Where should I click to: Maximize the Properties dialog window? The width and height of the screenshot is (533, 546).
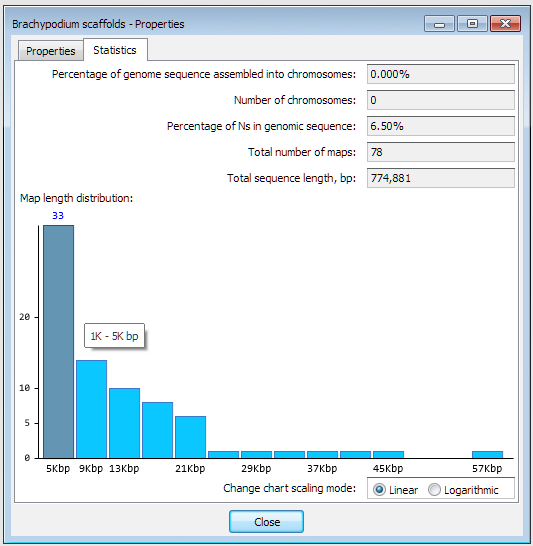(x=472, y=24)
